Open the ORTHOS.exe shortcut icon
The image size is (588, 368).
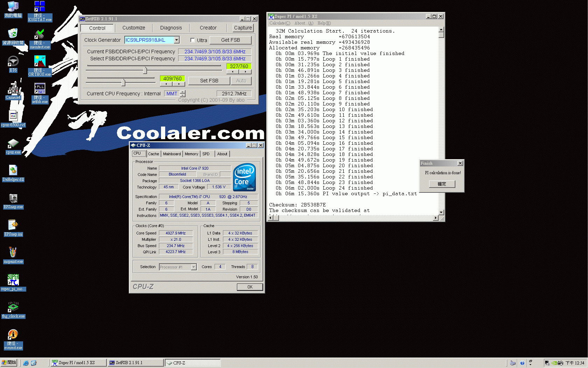coord(40,66)
